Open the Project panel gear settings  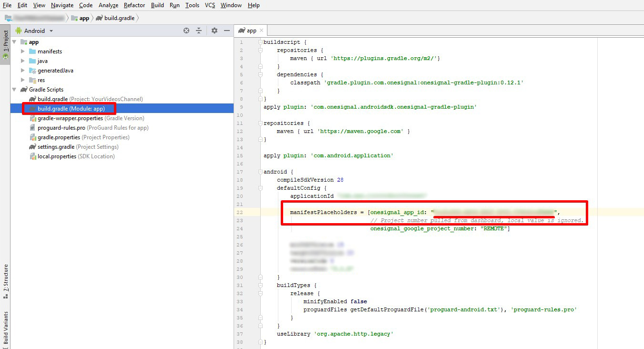coord(215,31)
